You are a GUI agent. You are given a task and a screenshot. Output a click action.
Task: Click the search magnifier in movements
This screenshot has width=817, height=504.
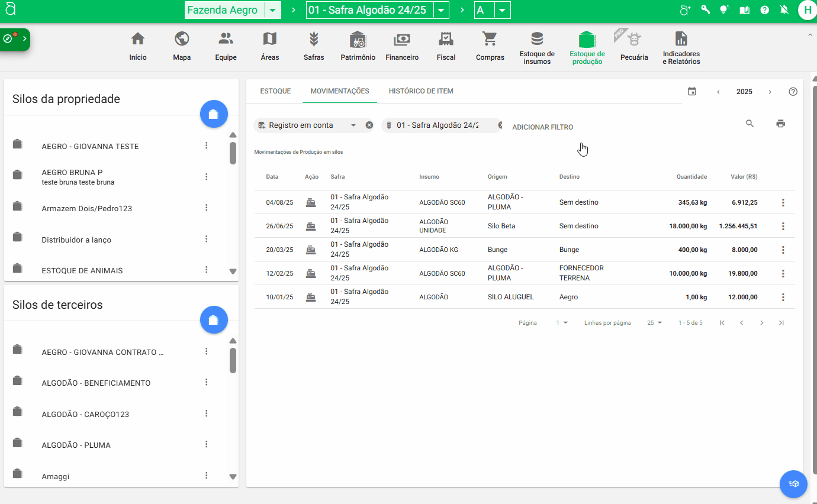750,124
